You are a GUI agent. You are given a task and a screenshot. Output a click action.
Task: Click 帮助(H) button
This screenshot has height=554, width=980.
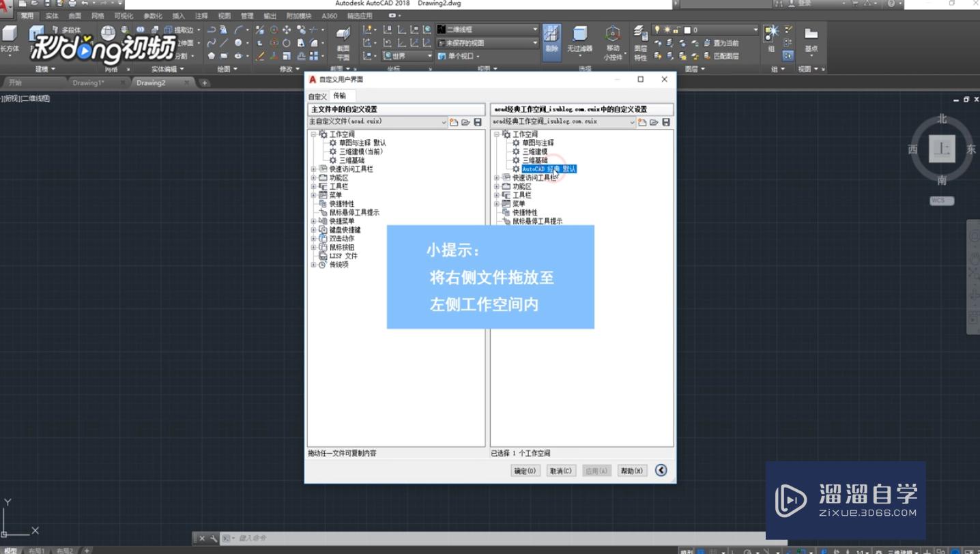(x=632, y=471)
